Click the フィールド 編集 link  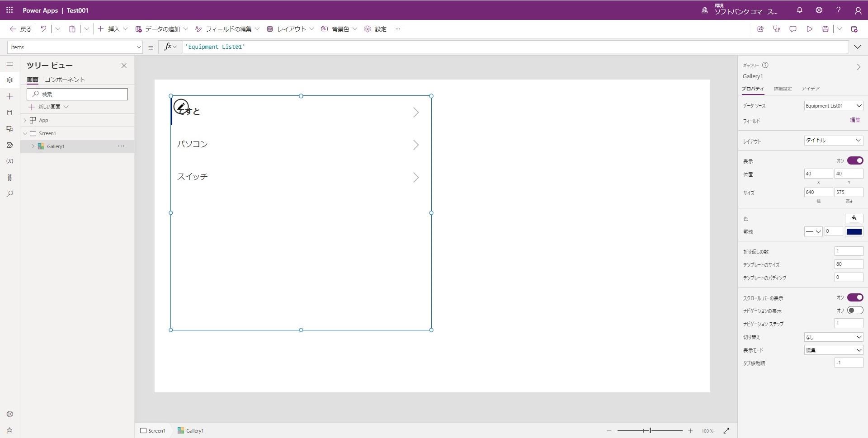(x=855, y=120)
